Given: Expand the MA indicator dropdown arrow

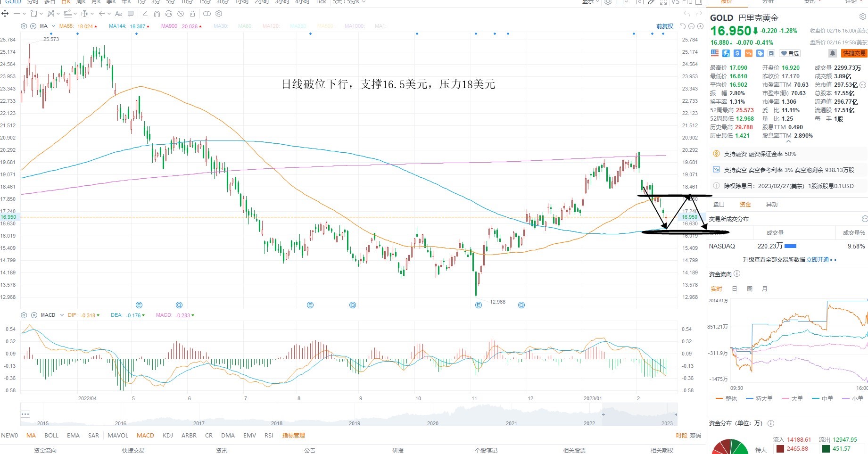Looking at the screenshot, I should (x=53, y=26).
